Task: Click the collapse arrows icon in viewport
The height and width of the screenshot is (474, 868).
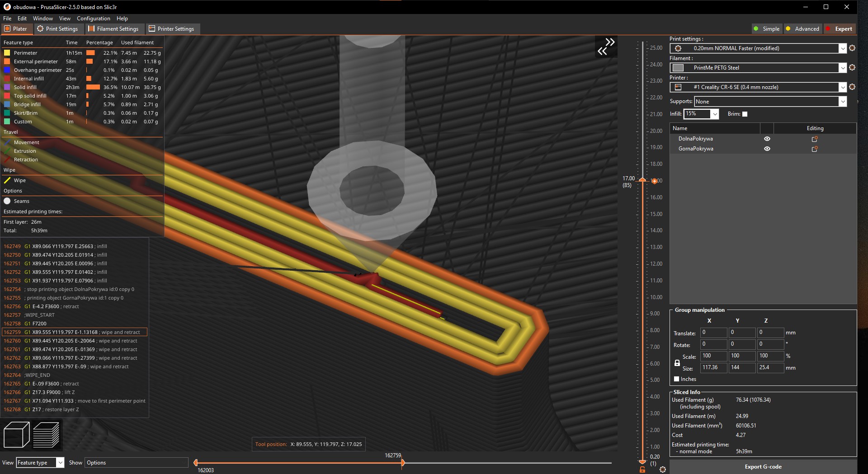Action: [x=606, y=47]
